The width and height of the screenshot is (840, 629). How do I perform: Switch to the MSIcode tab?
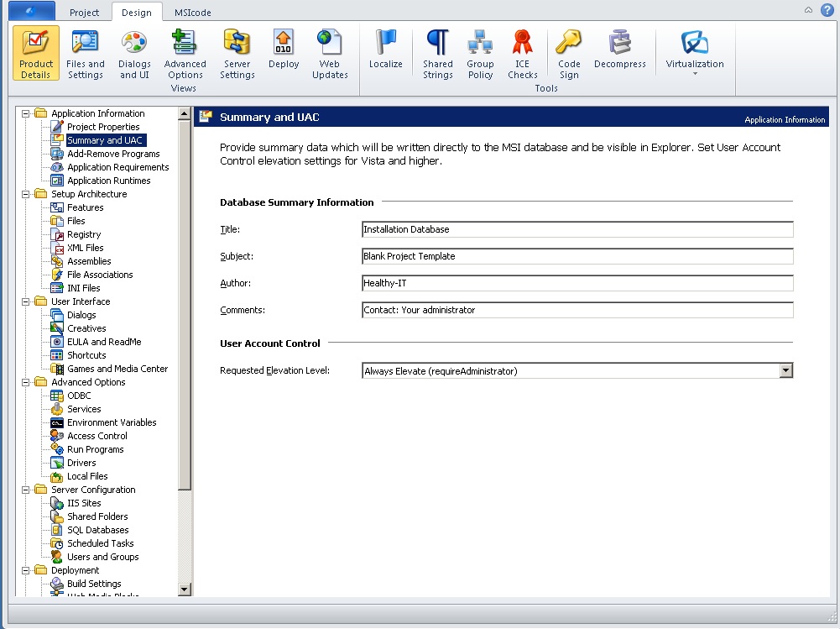193,13
